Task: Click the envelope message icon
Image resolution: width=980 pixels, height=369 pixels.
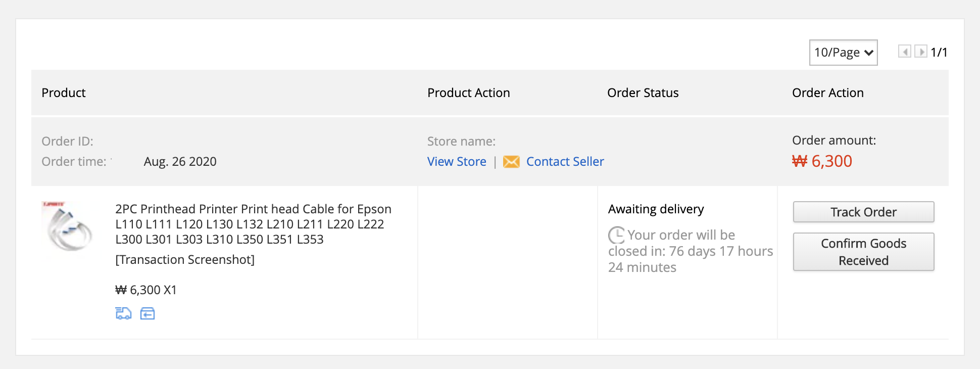Action: (511, 162)
